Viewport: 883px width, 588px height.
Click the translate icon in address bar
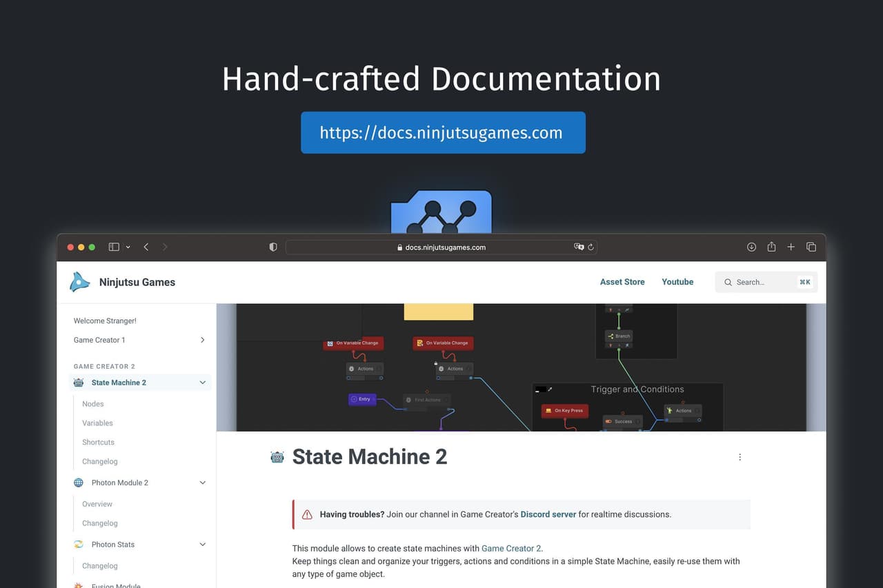click(x=579, y=247)
